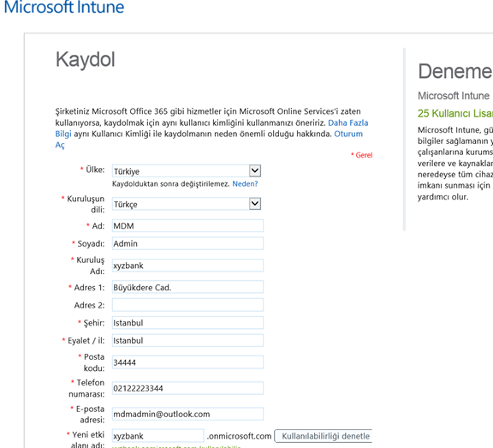Open the Ülke country dropdown arrow
493x448 pixels.
(x=255, y=170)
